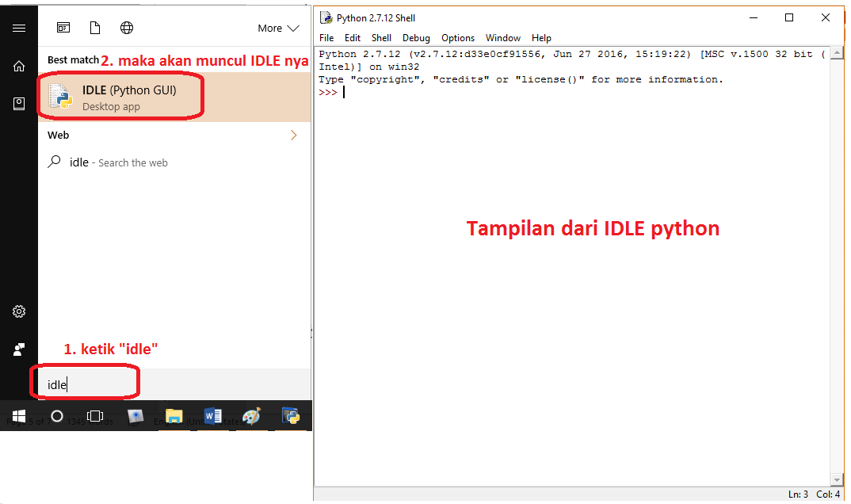Click the Start button
The height and width of the screenshot is (504, 851).
[x=18, y=415]
